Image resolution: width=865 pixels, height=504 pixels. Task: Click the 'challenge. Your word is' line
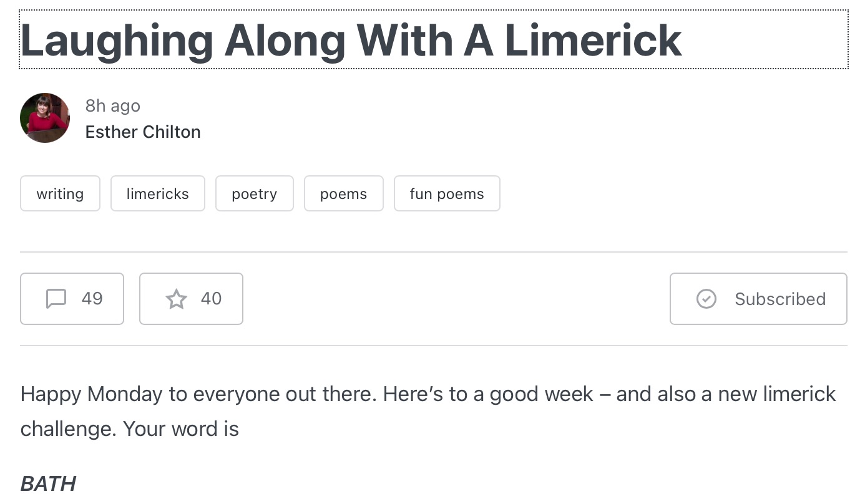coord(130,429)
